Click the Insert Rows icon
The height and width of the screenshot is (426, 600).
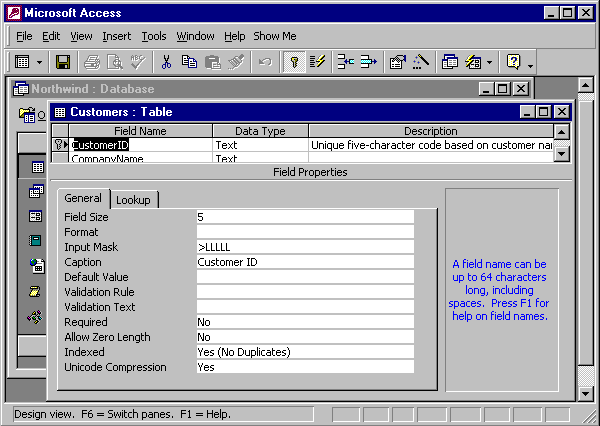point(346,62)
